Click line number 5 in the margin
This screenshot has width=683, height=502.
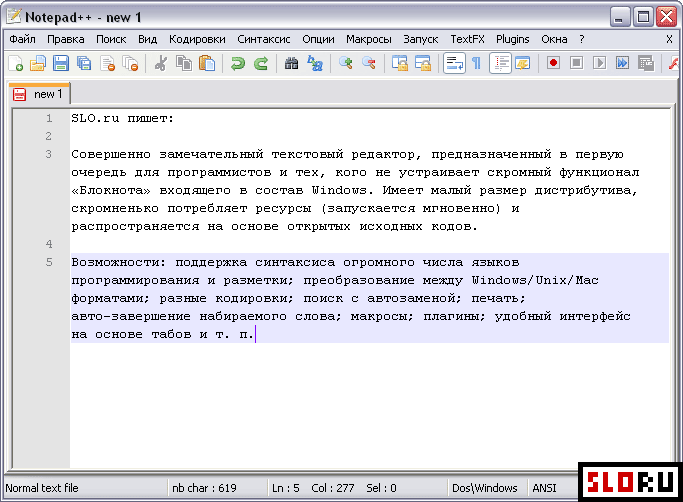click(49, 262)
